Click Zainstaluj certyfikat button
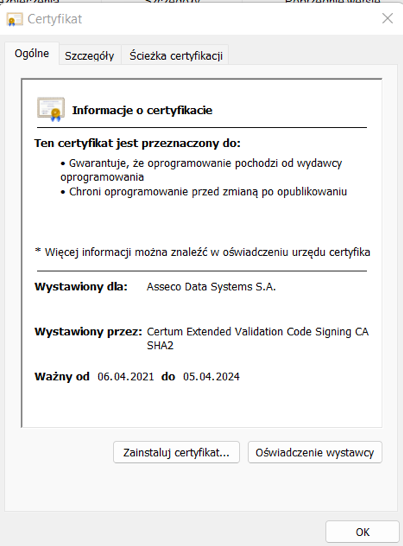The image size is (403, 546). pyautogui.click(x=176, y=452)
